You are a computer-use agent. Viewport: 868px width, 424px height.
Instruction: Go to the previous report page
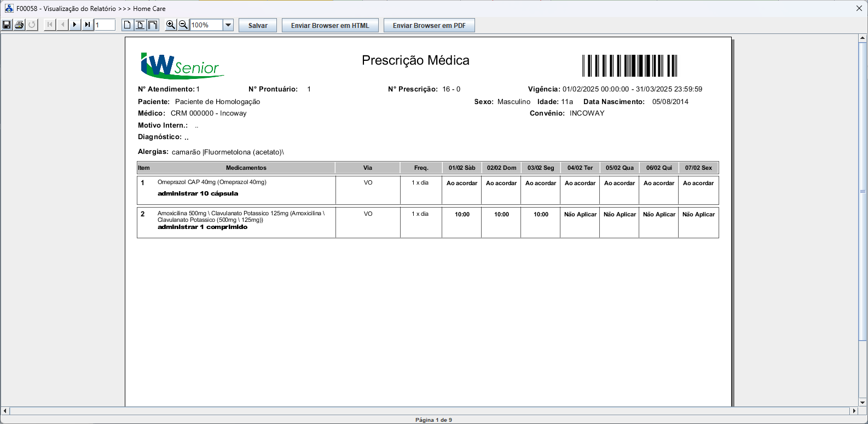coord(62,25)
